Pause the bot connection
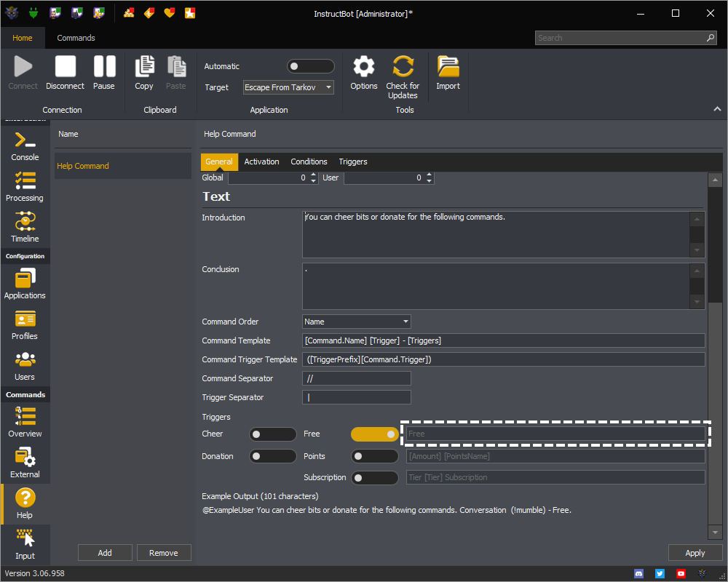Image resolution: width=728 pixels, height=582 pixels. point(104,72)
